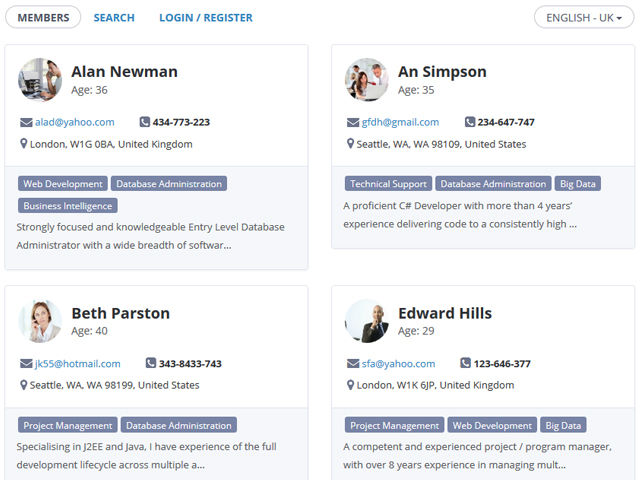
Task: Open the SEARCH menu item
Action: point(114,18)
